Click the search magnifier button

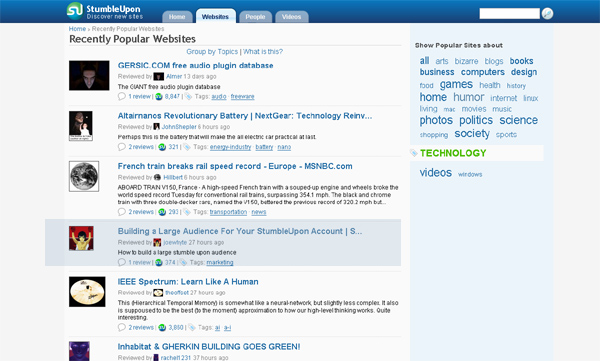pyautogui.click(x=547, y=13)
